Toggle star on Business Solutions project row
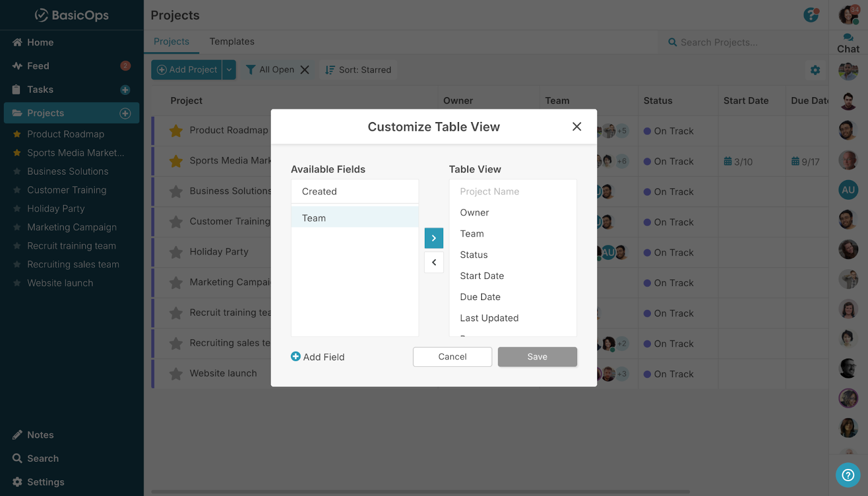 coord(176,192)
